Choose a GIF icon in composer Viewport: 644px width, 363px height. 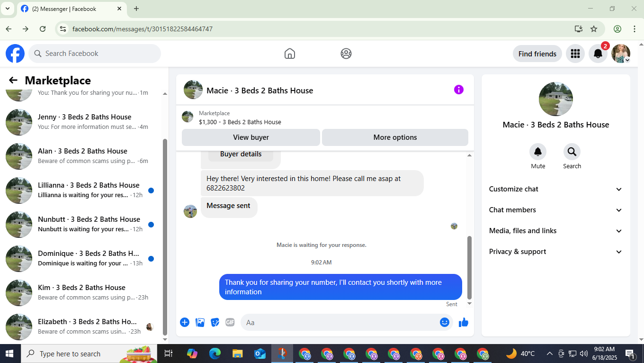230,322
